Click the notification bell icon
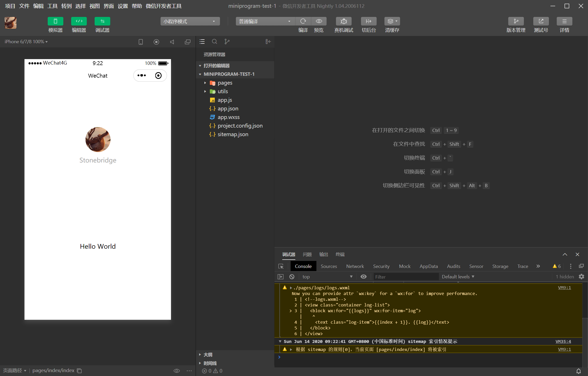 [578, 371]
